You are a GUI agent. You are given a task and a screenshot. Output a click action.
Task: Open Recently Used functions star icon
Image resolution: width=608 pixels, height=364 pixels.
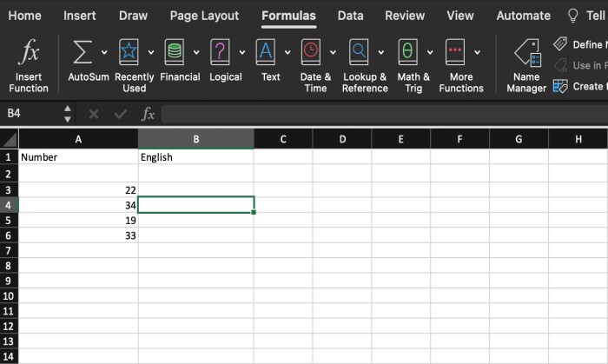[x=129, y=52]
